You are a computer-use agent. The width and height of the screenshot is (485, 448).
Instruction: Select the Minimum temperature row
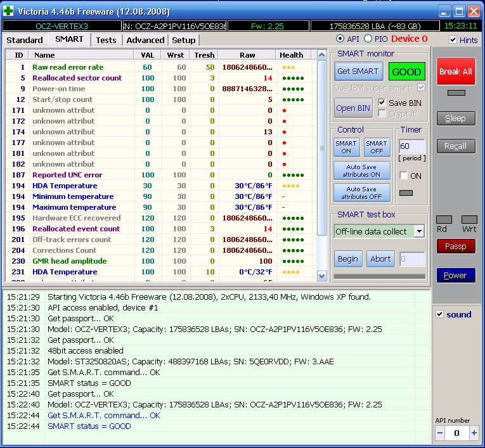161,196
